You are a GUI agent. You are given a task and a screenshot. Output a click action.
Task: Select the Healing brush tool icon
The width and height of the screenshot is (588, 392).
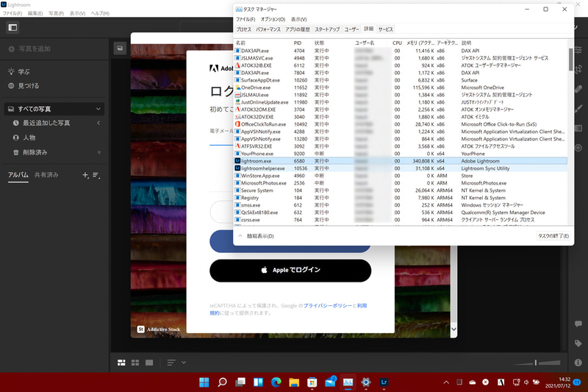(x=578, y=89)
